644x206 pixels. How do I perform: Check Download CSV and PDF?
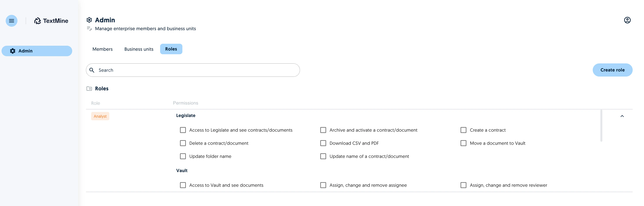323,143
